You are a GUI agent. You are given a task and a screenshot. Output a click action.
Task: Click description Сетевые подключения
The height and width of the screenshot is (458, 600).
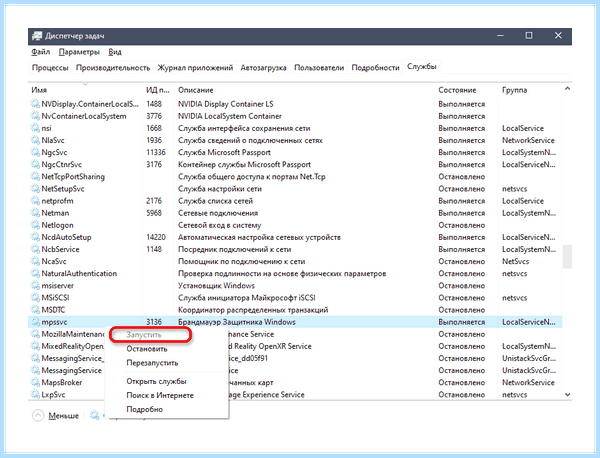coord(218,213)
